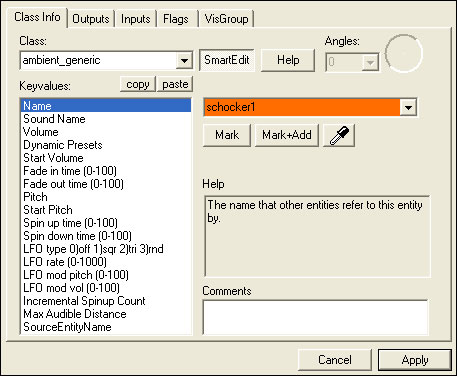
Task: Copy the keyvalues
Action: tap(138, 84)
